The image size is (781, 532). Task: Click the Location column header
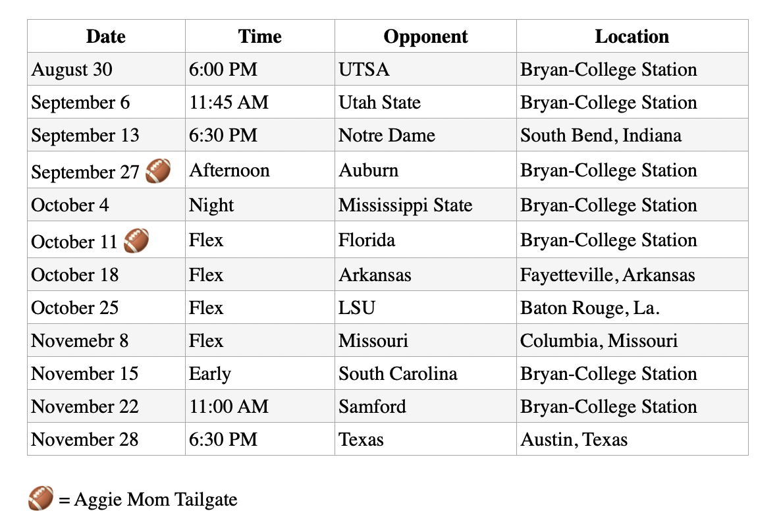coord(632,36)
